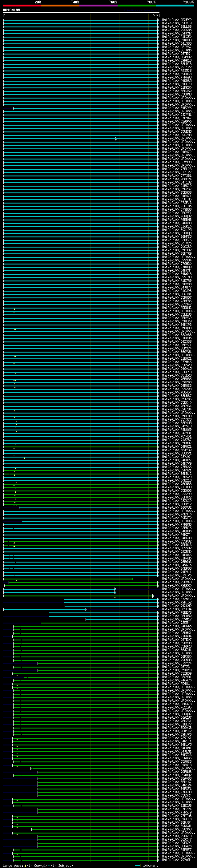Select the UniRef100_B4FZV6 label
The image size is (197, 868).
tap(177, 108)
